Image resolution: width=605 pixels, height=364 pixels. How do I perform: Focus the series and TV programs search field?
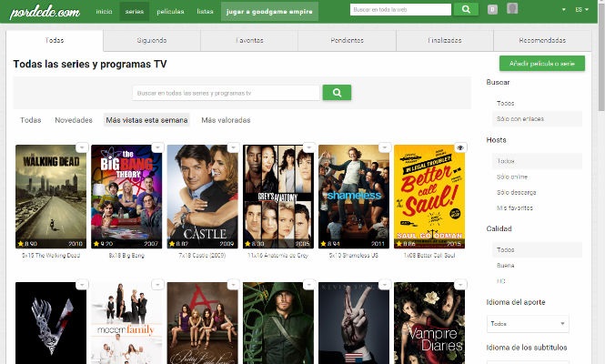pyautogui.click(x=227, y=93)
